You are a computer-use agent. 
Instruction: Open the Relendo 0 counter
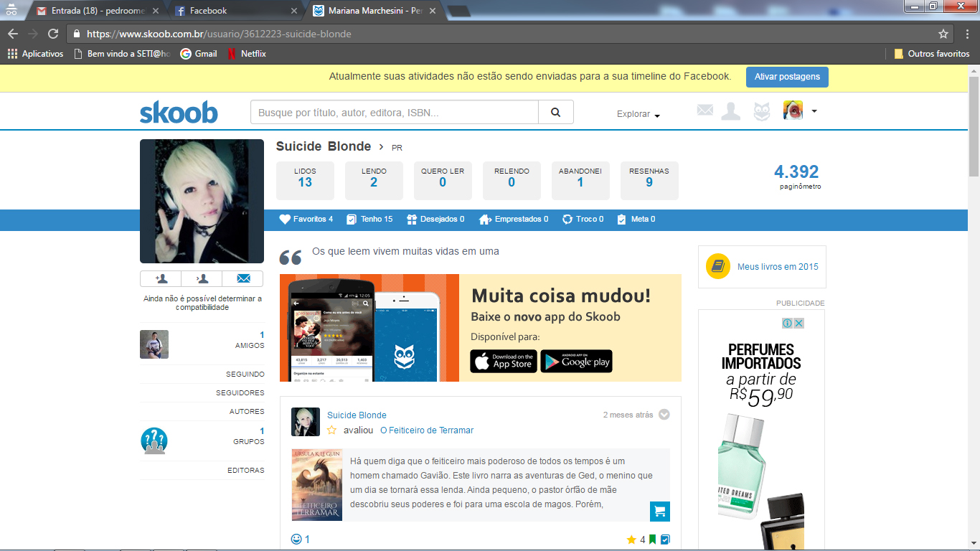[x=512, y=180]
